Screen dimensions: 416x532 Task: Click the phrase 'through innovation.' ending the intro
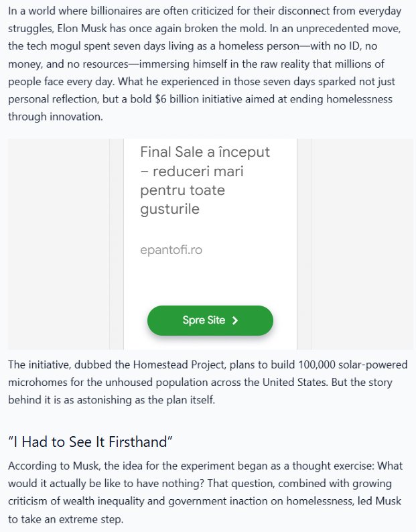click(x=56, y=117)
